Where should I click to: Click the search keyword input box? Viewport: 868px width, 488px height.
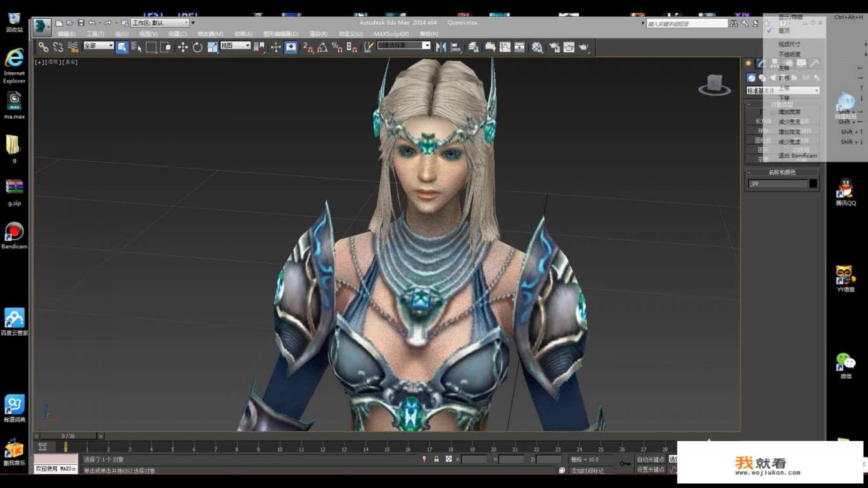tap(687, 23)
